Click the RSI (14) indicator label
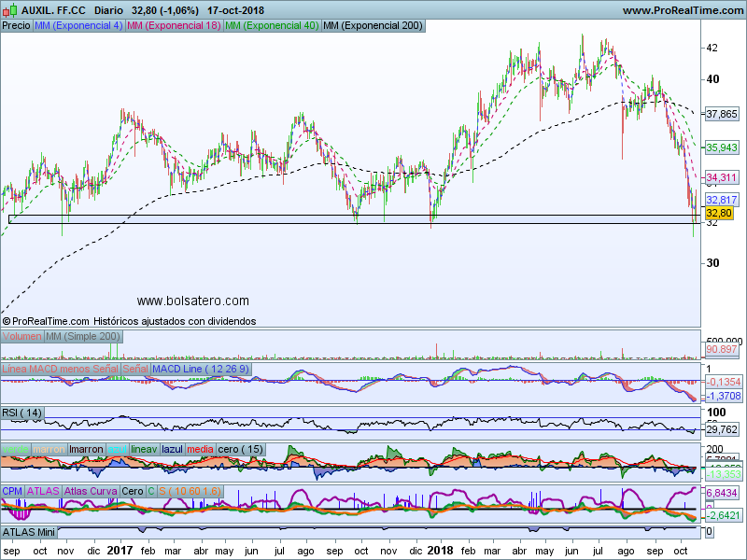 pos(22,412)
